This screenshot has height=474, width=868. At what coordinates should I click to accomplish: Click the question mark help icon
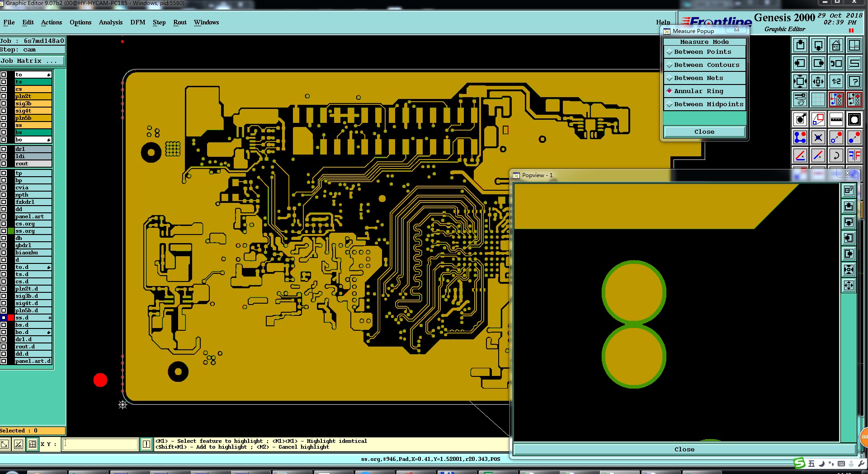click(x=854, y=81)
